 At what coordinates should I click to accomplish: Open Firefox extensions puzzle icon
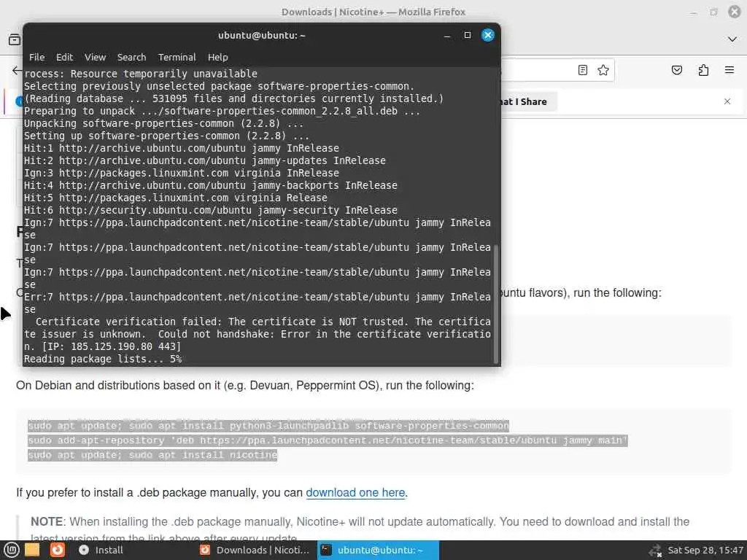tap(703, 70)
